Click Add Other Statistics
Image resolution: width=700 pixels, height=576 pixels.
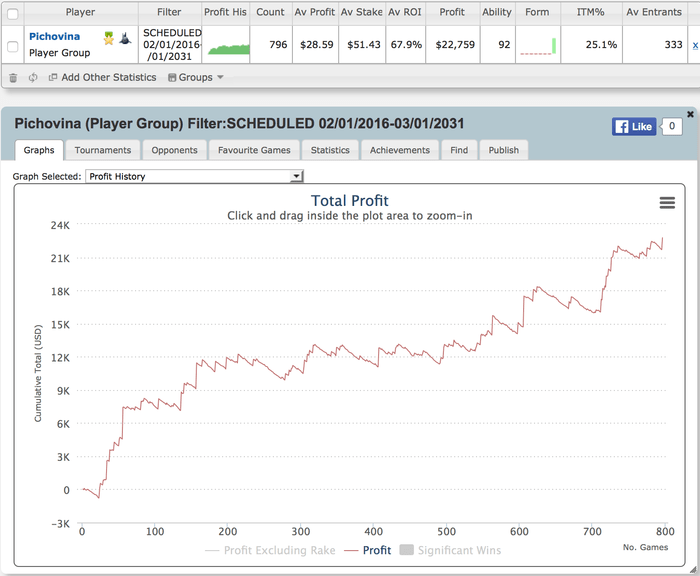[x=103, y=77]
